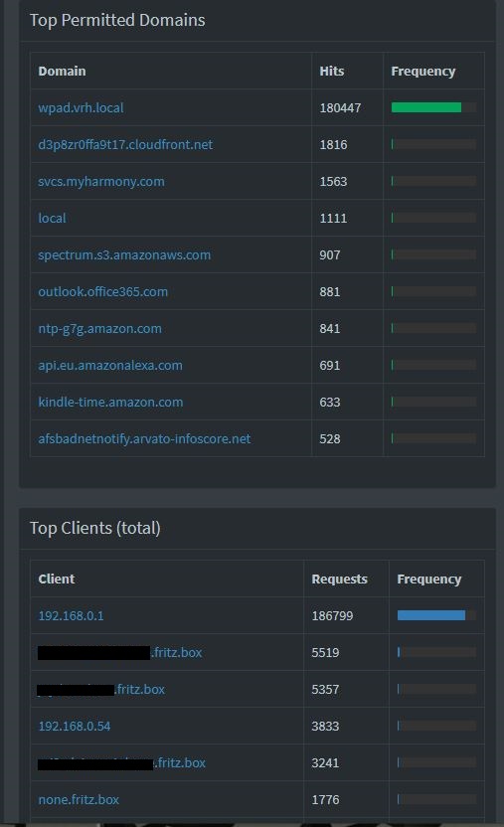Screen dimensions: 504x827
Task: Click the Requests column header
Action: [x=340, y=579]
